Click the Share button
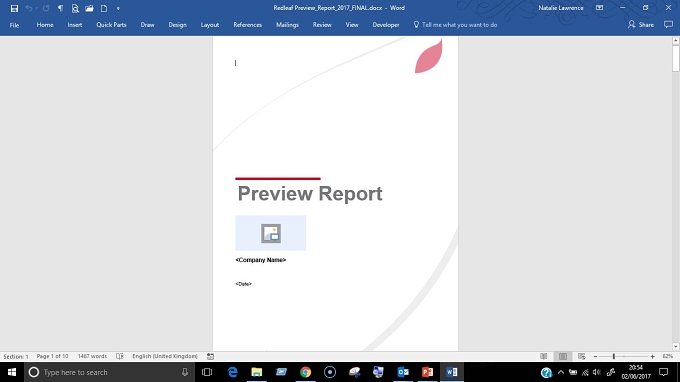Image resolution: width=680 pixels, height=382 pixels. [x=641, y=25]
